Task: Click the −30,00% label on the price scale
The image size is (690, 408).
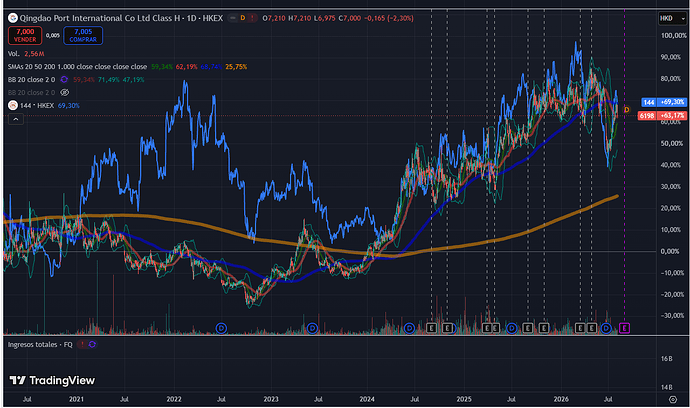Action: point(672,316)
